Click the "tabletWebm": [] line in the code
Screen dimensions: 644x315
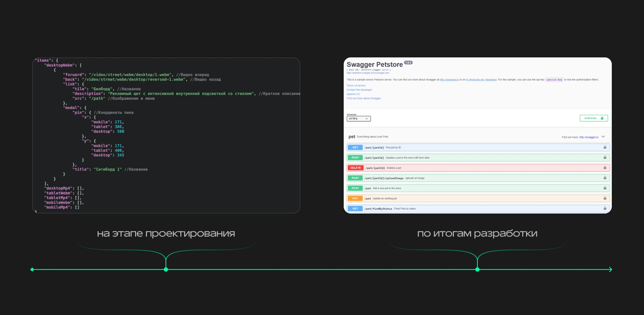[64, 193]
